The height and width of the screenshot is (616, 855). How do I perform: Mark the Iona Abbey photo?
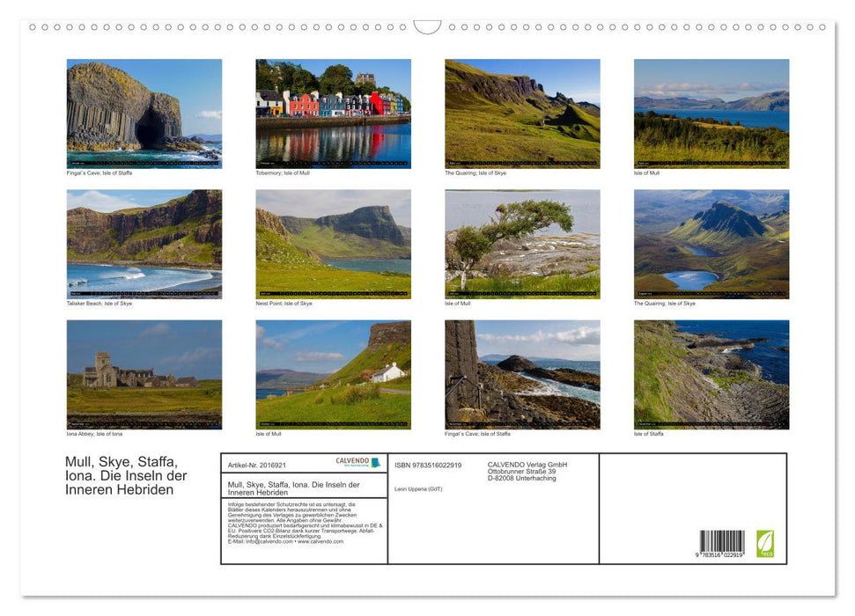144,373
